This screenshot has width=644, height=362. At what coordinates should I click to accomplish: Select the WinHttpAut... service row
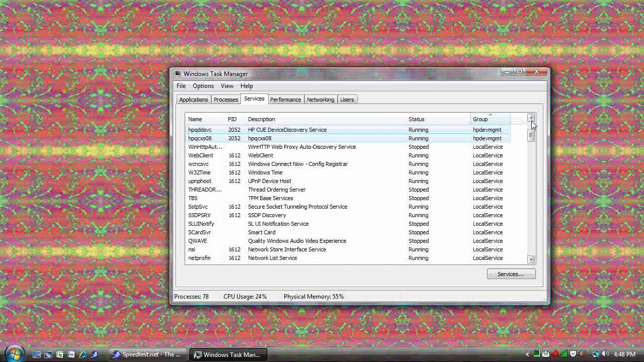point(348,147)
